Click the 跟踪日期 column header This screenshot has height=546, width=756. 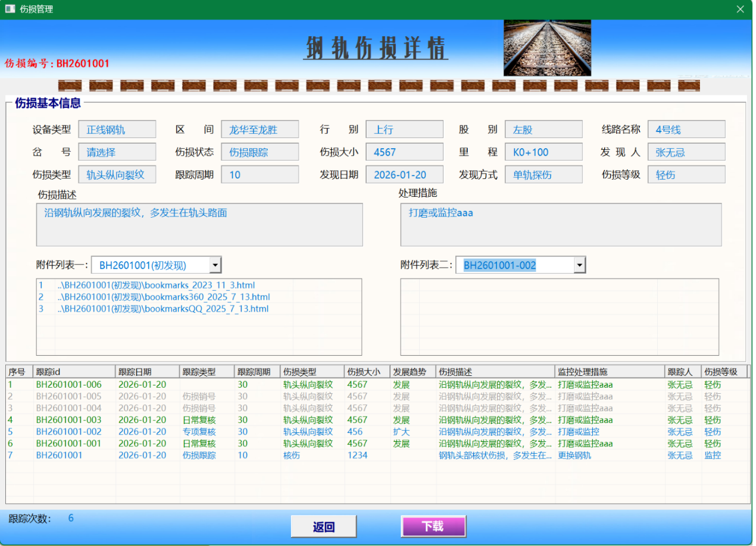pos(148,372)
